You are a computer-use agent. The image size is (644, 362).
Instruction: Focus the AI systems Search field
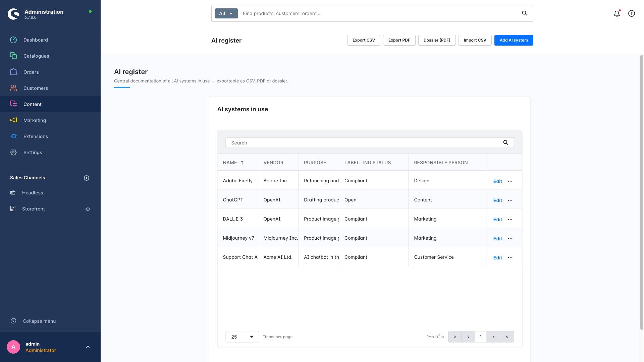370,143
